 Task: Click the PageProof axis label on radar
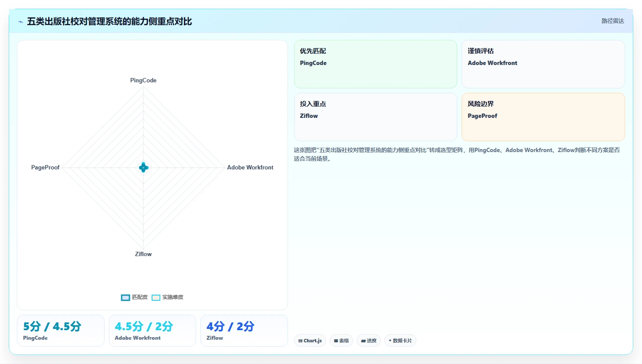[x=45, y=167]
